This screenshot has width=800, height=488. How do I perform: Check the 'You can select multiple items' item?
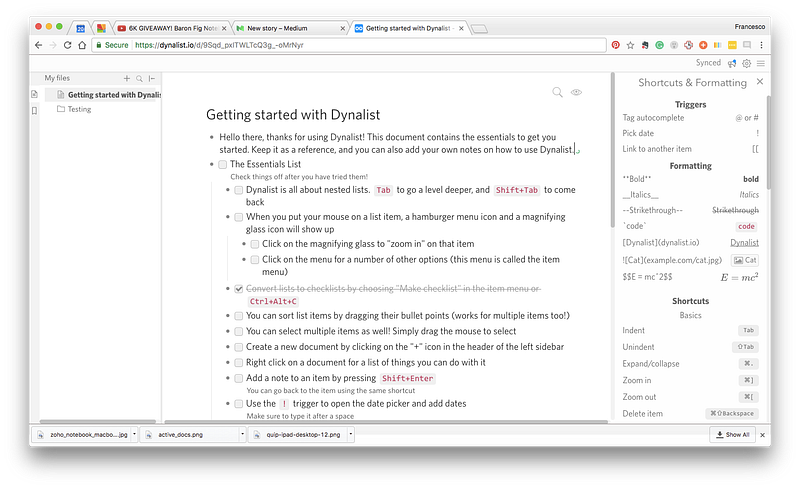click(238, 331)
